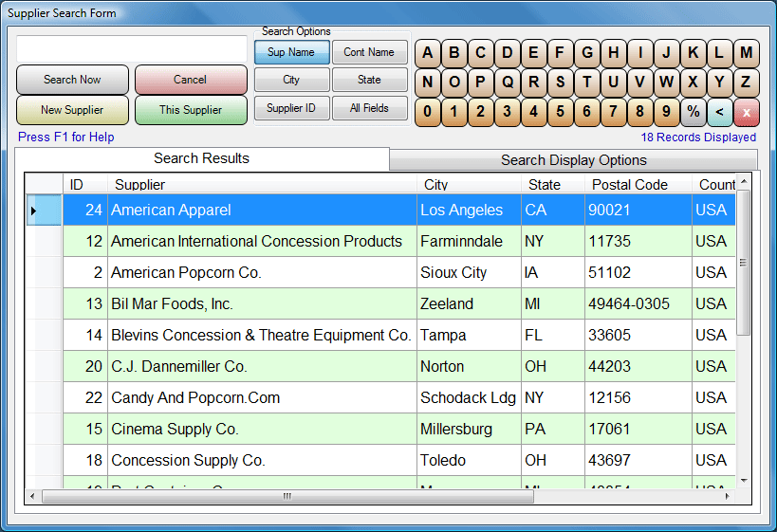This screenshot has height=532, width=777.
Task: Click the row selector arrow for row 24
Action: point(44,210)
